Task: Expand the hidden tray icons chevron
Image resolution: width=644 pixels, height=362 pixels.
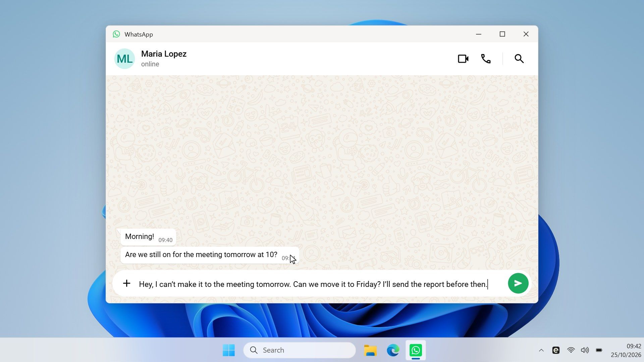Action: (x=541, y=350)
